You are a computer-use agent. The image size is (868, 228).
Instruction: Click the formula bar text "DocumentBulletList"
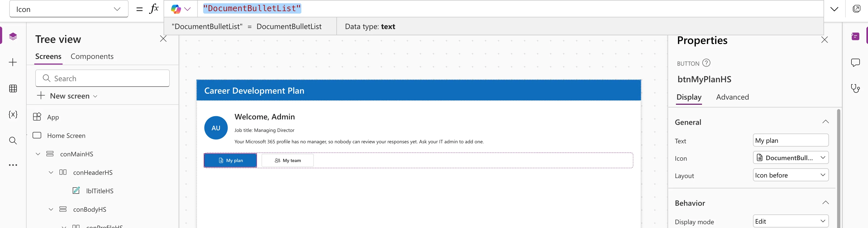[x=252, y=8]
